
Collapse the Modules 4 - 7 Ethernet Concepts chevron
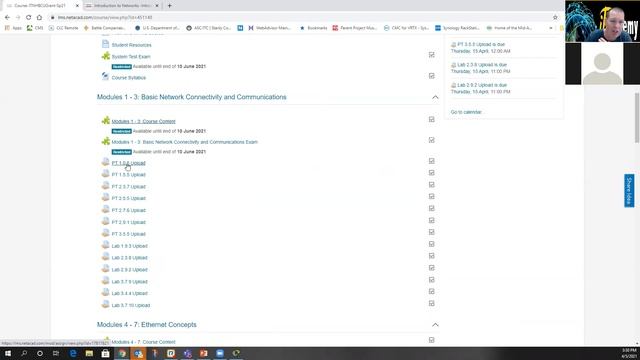coord(435,325)
